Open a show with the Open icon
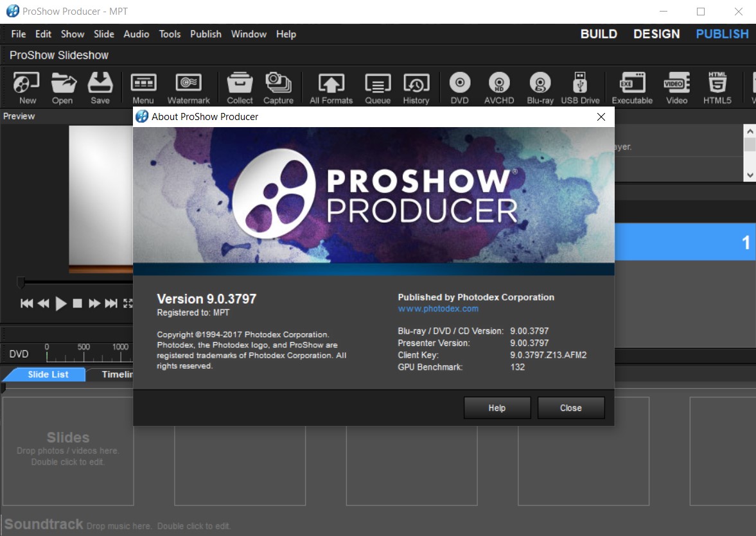The width and height of the screenshot is (756, 536). click(x=63, y=87)
